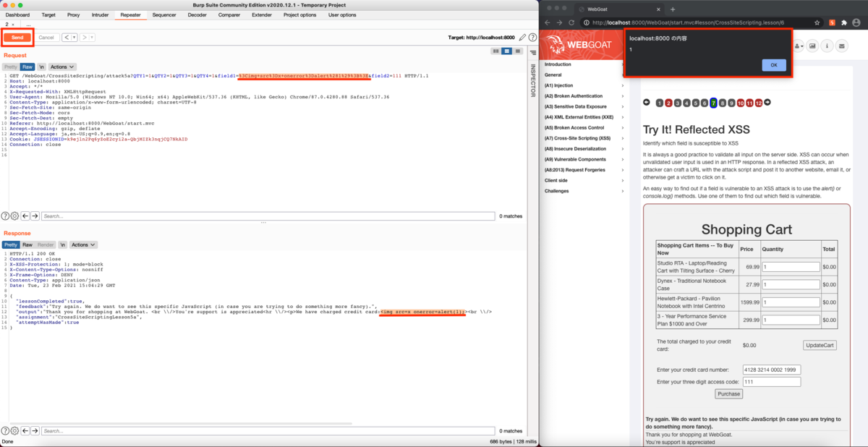This screenshot has height=447, width=868.
Task: Open Request Actions dropdown
Action: coord(61,67)
